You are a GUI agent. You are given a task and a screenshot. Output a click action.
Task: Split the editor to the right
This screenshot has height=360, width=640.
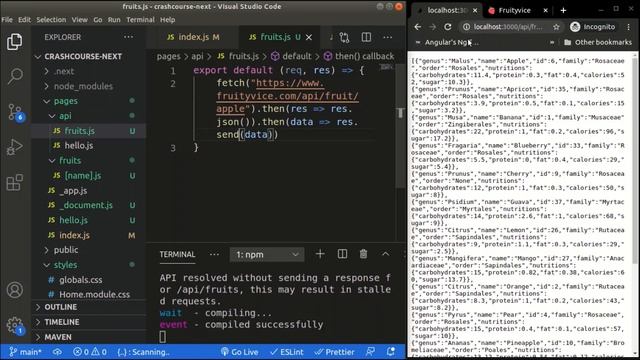coord(366,37)
